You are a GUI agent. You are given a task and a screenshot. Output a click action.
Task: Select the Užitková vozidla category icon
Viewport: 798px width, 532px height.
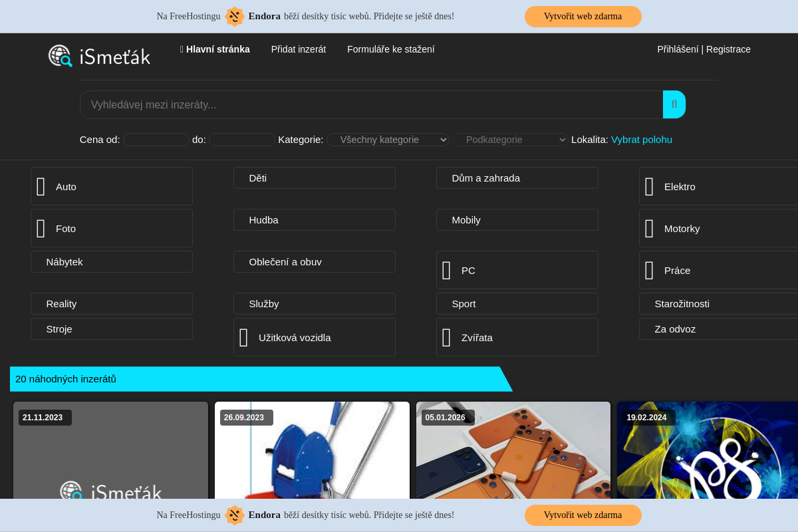244,338
